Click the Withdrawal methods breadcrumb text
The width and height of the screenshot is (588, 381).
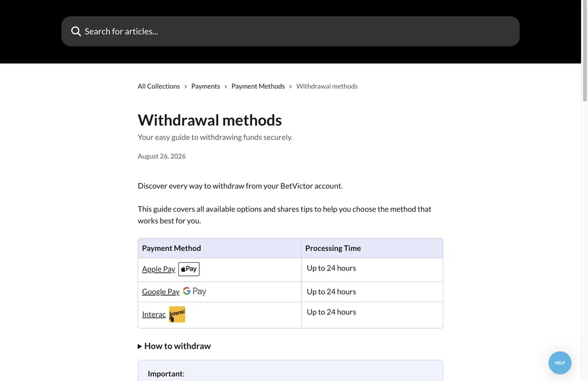pyautogui.click(x=326, y=86)
